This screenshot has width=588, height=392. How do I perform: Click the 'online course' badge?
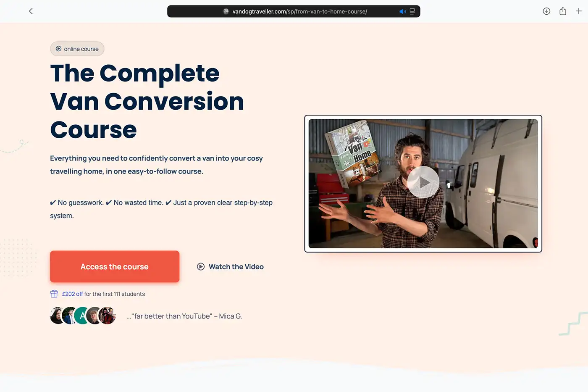[x=77, y=49]
